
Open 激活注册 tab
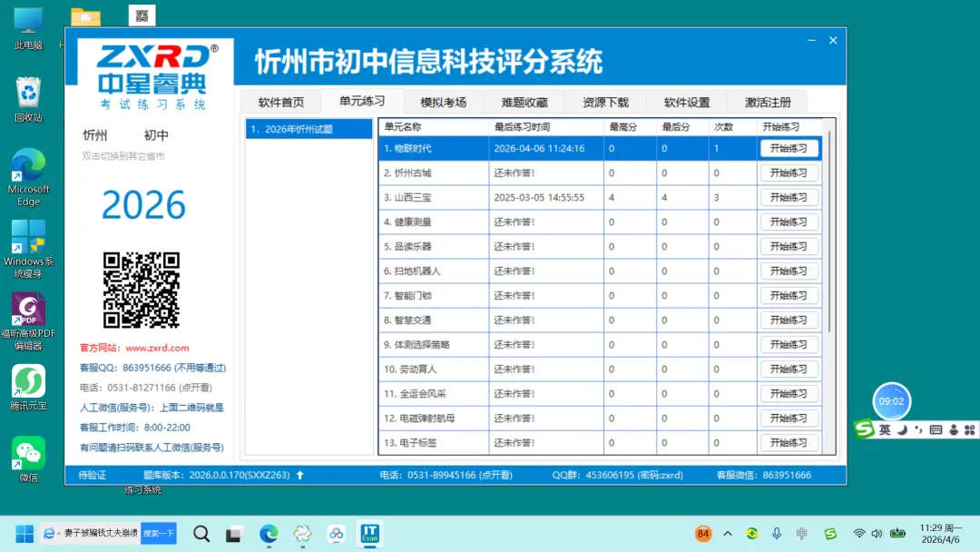click(x=768, y=102)
